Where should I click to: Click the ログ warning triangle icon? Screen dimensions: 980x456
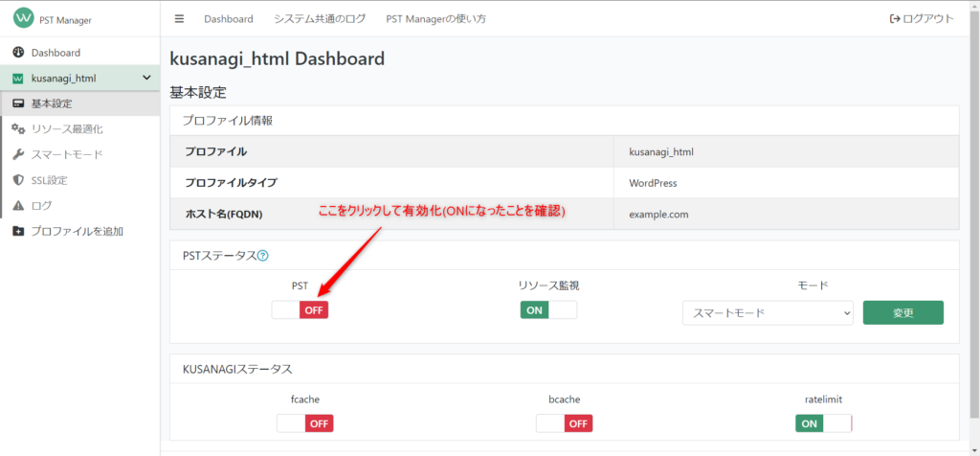(18, 205)
